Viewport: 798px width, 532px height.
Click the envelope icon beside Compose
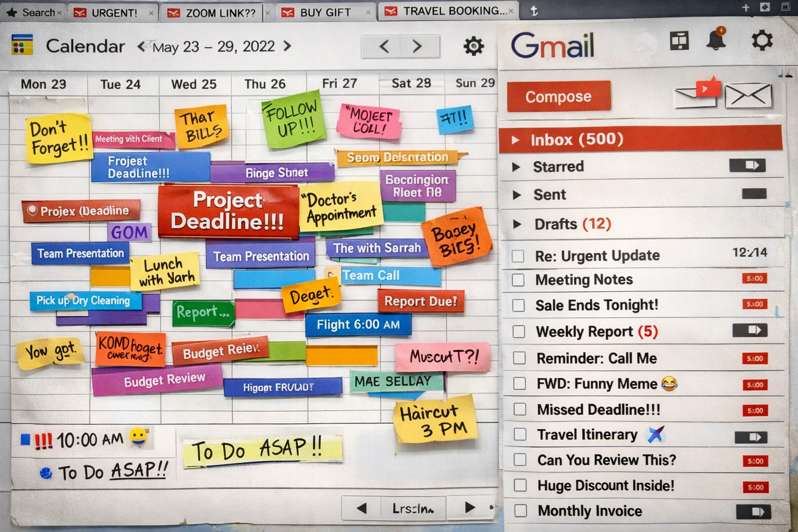tap(748, 96)
